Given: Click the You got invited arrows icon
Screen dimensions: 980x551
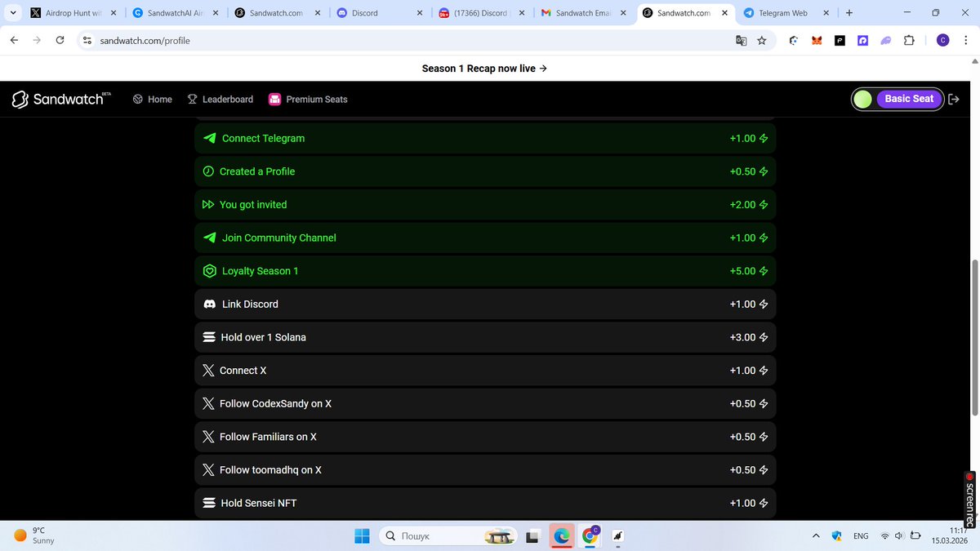Looking at the screenshot, I should coord(208,205).
